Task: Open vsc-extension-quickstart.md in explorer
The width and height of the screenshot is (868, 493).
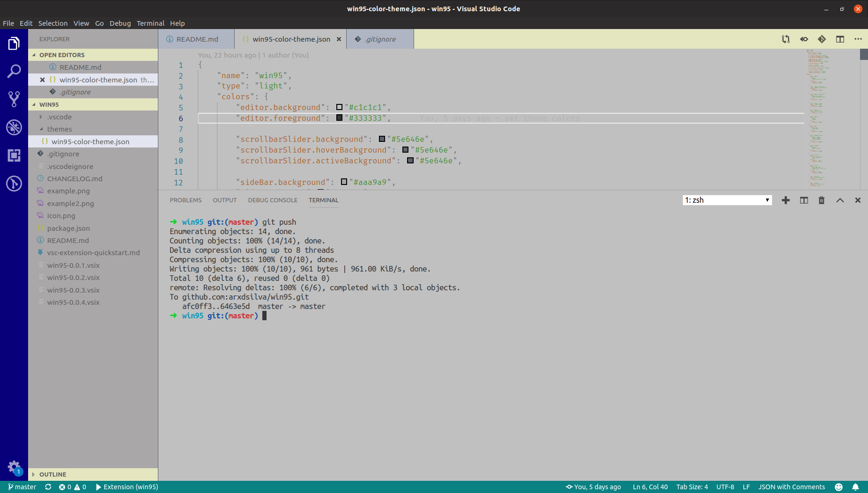Action: click(x=93, y=253)
